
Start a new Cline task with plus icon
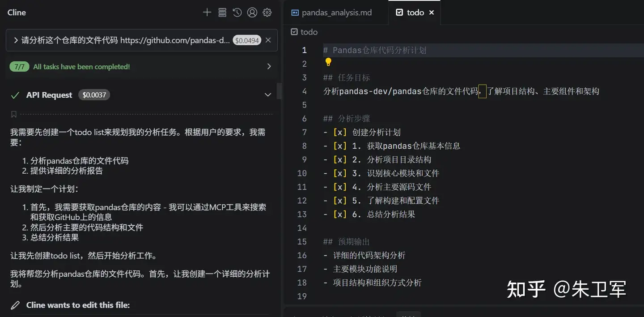(x=207, y=13)
